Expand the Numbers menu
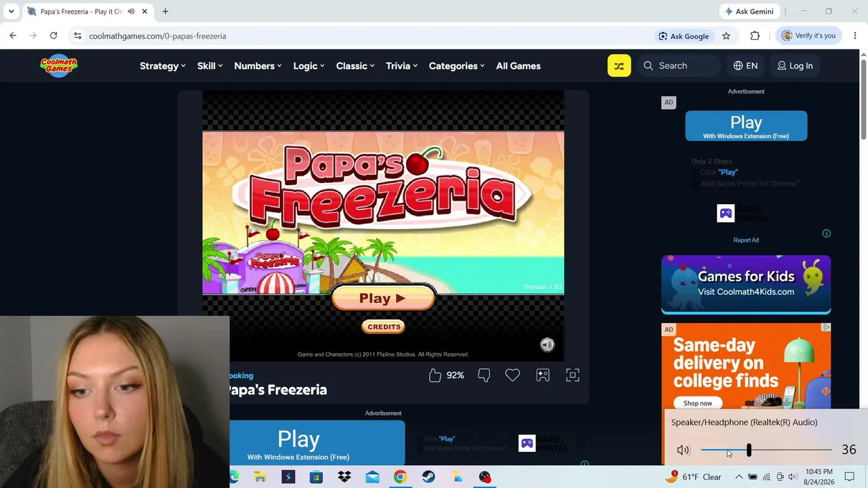868x488 pixels. pos(258,66)
